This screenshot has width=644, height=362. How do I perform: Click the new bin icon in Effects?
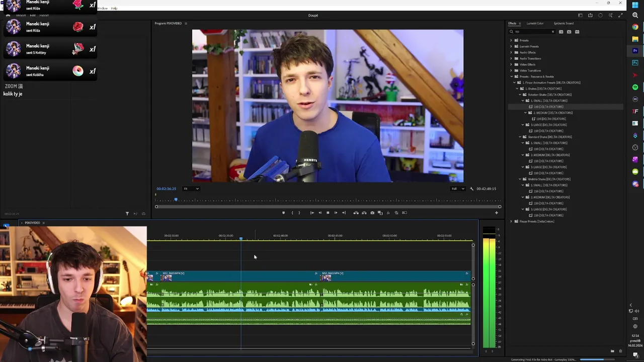tap(612, 351)
